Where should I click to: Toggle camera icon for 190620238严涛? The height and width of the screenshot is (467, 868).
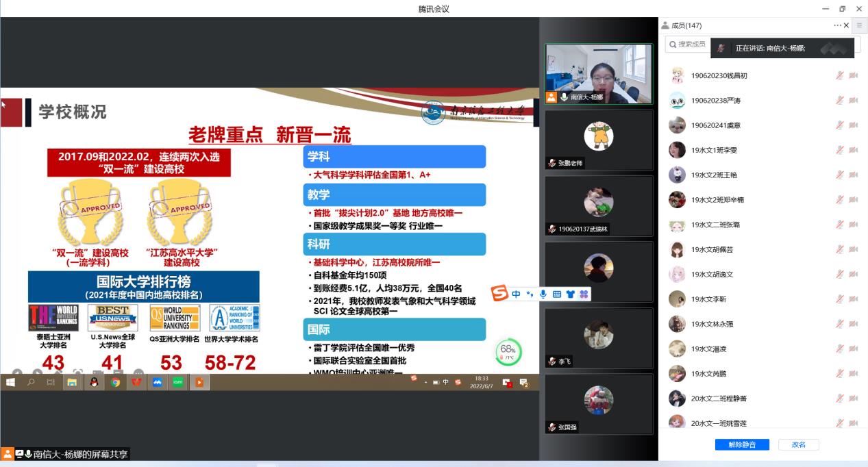point(853,101)
